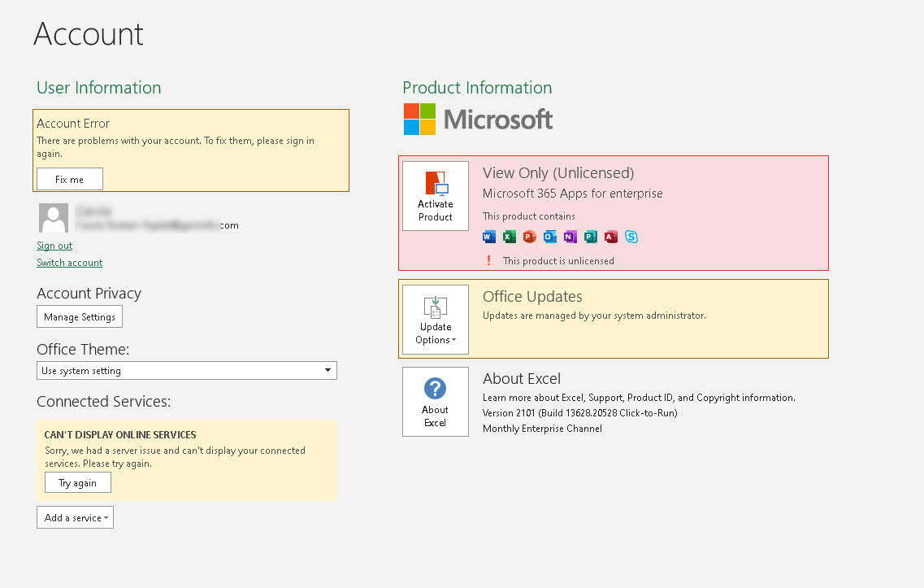Click the Monthly Enterprise Channel text

pos(542,429)
